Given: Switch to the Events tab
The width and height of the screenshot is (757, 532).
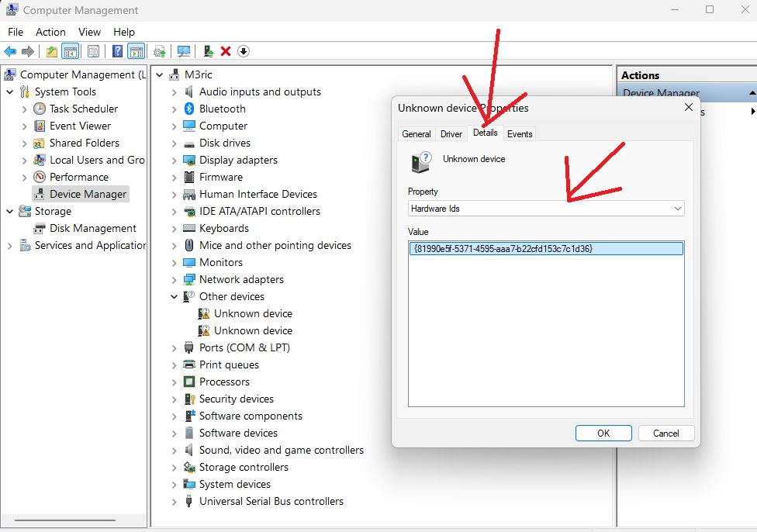Looking at the screenshot, I should 520,133.
